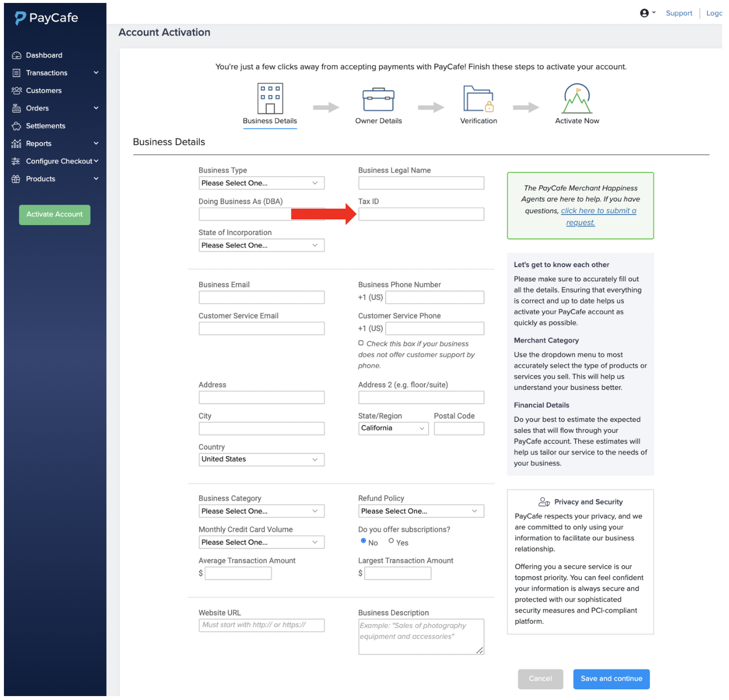Expand the Configure Checkout chevron
This screenshot has height=700, width=729.
tap(96, 161)
